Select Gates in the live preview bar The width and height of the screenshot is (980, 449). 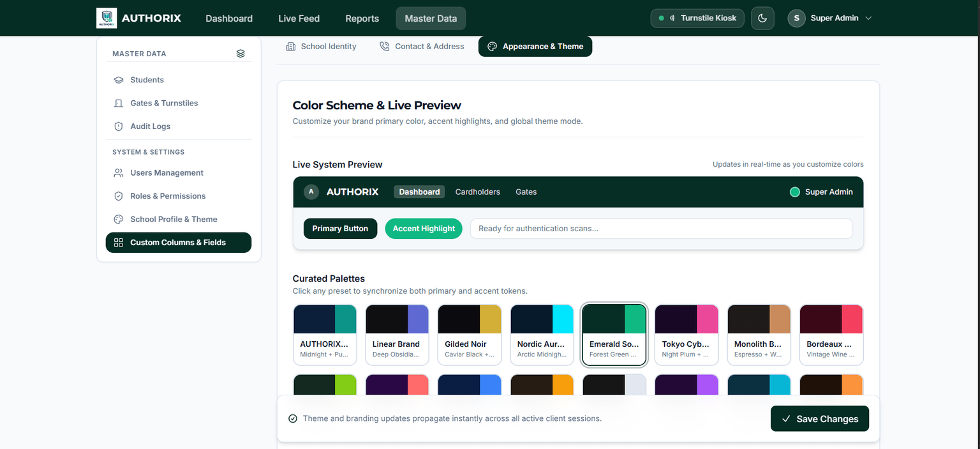[x=526, y=192]
